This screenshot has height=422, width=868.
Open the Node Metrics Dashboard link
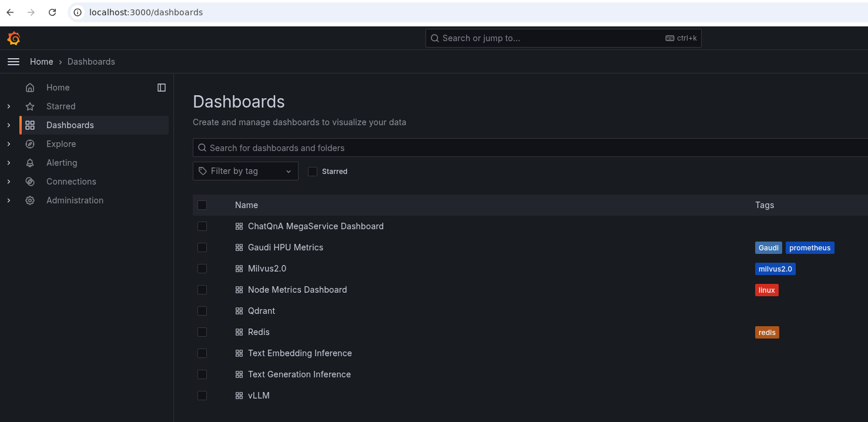point(297,290)
